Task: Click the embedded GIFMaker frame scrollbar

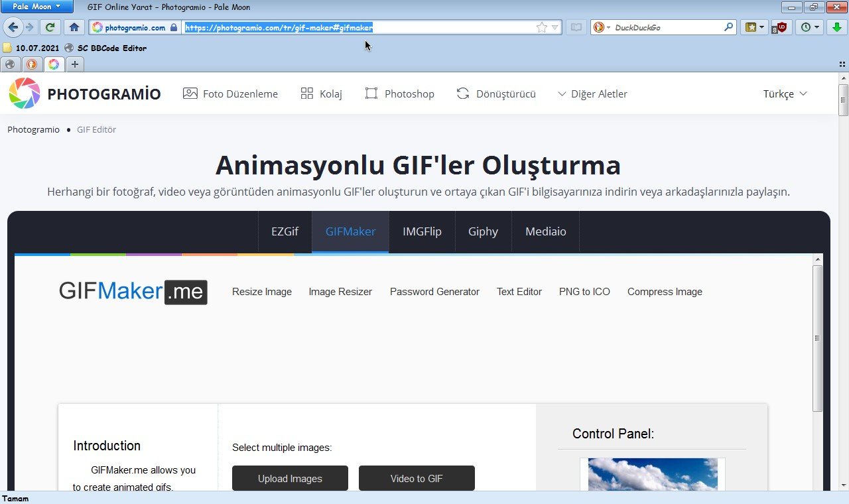Action: coord(818,338)
